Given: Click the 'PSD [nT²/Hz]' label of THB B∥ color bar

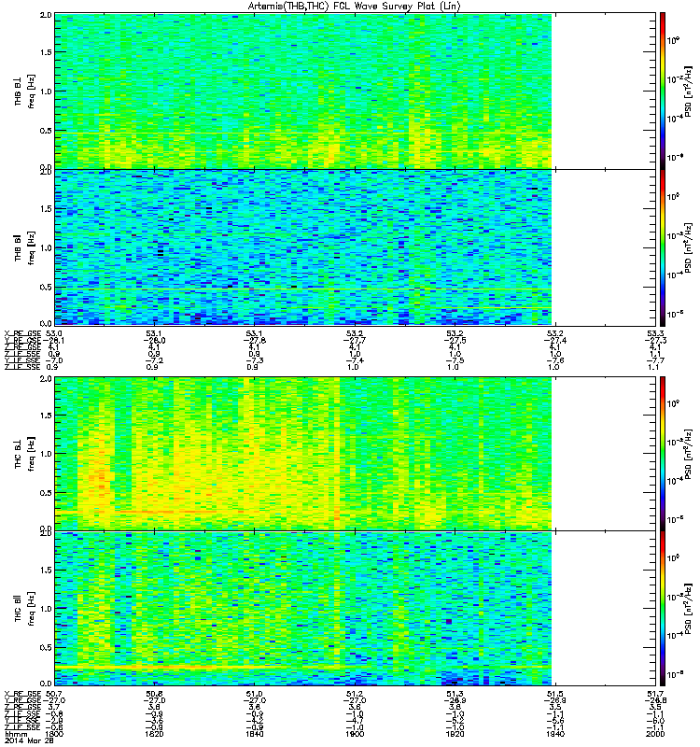Looking at the screenshot, I should (688, 247).
